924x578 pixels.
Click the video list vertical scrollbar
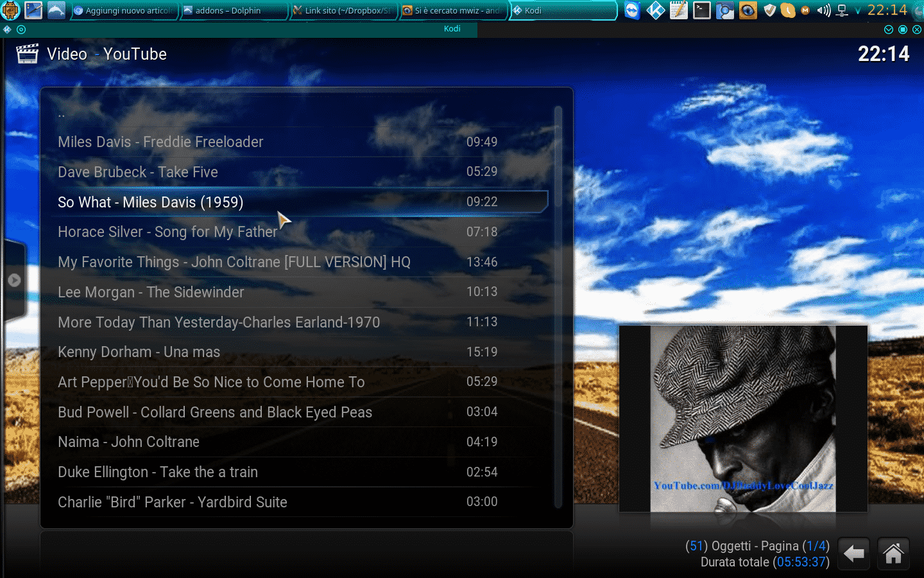coord(558,307)
